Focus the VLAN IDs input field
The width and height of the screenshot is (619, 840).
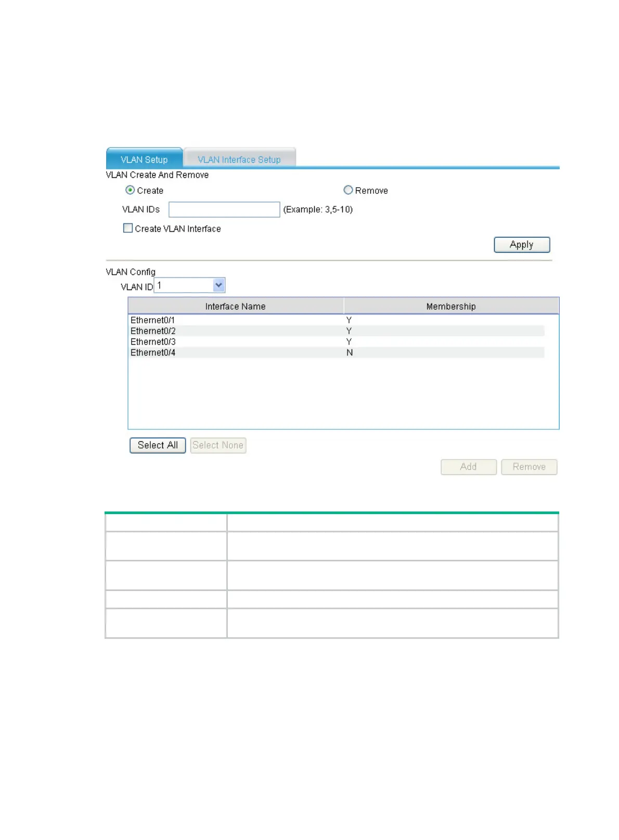coord(224,209)
